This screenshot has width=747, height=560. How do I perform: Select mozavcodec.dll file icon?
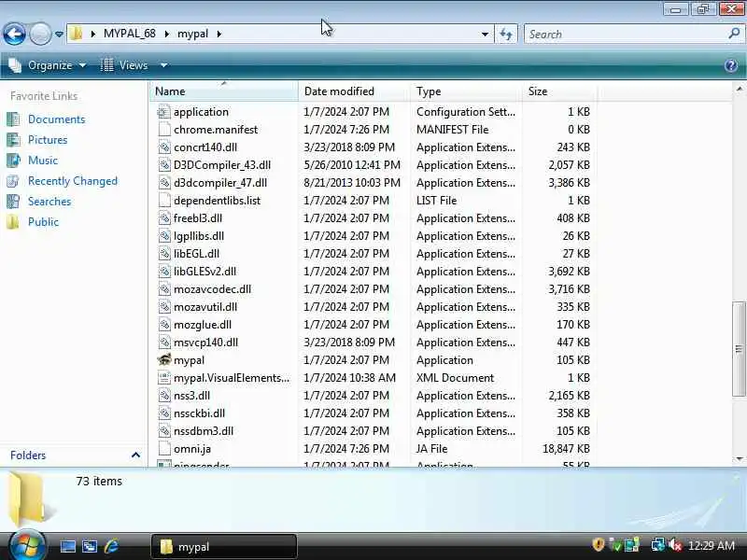[163, 289]
